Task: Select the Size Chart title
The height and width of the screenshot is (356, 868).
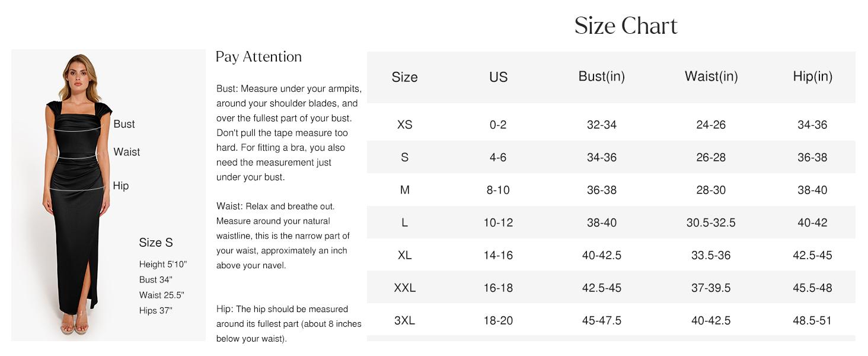Action: tap(626, 26)
